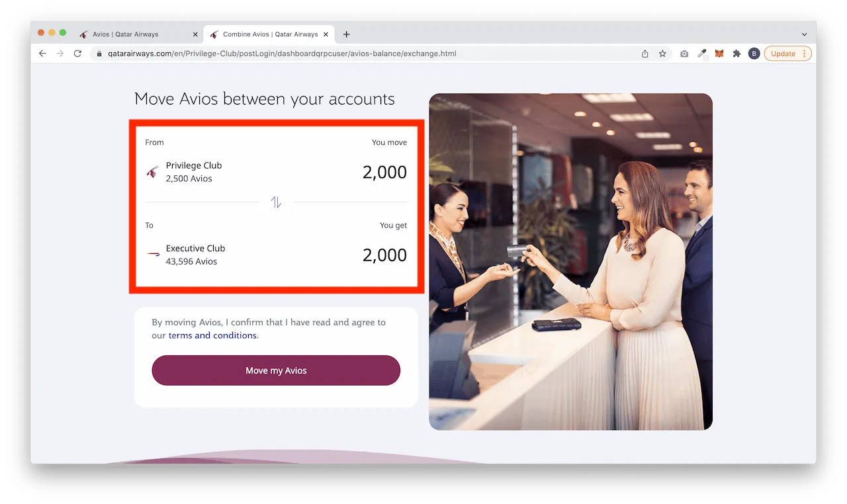Open the share icon in address bar
This screenshot has height=504, width=847.
(645, 54)
